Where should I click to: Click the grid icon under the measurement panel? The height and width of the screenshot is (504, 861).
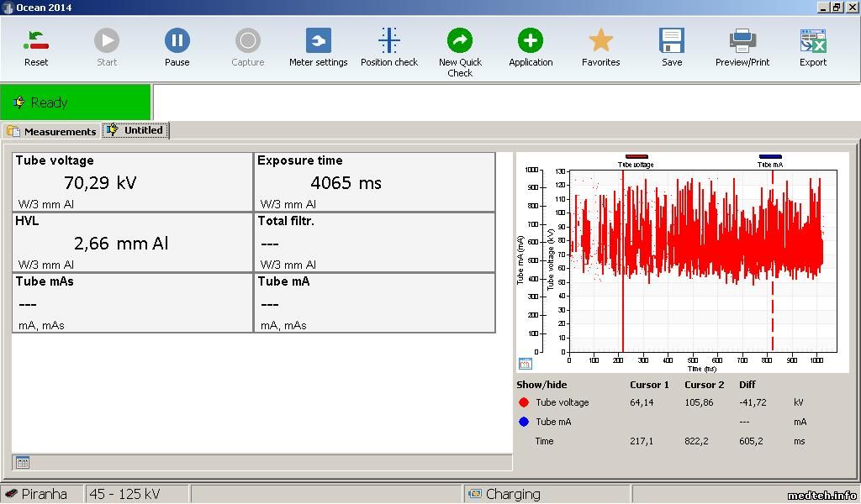point(23,462)
